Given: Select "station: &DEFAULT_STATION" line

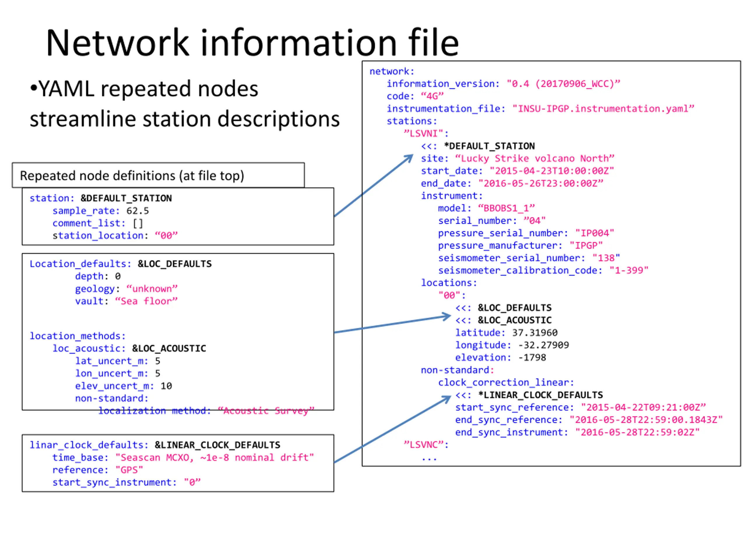Looking at the screenshot, I should tap(101, 198).
